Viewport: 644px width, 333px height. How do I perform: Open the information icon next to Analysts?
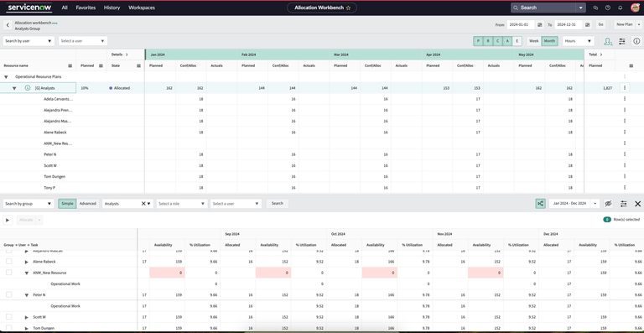coord(28,88)
